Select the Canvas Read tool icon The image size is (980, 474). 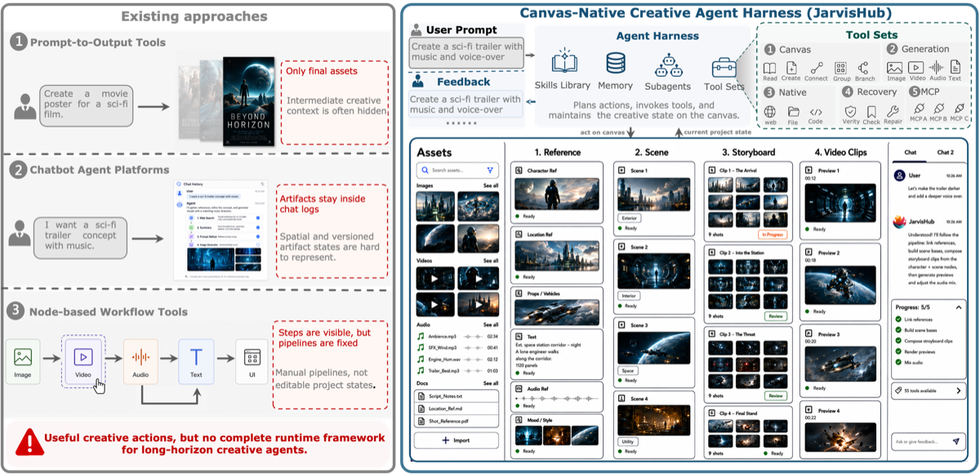pos(770,68)
